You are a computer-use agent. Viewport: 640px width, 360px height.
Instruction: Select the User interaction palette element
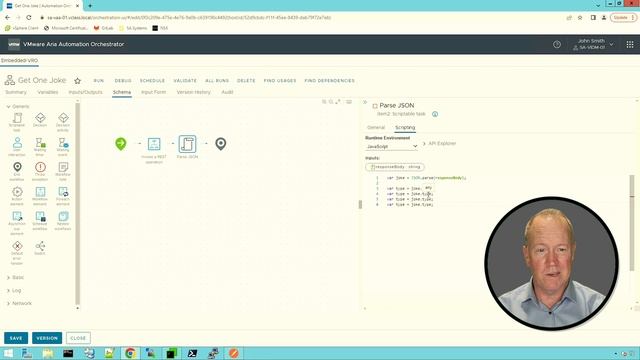tap(17, 147)
